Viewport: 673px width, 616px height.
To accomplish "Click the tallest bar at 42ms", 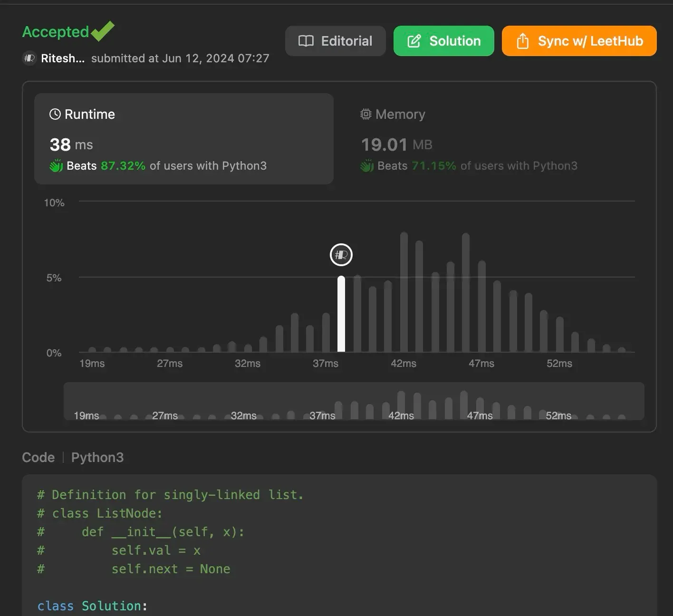I will 404,292.
